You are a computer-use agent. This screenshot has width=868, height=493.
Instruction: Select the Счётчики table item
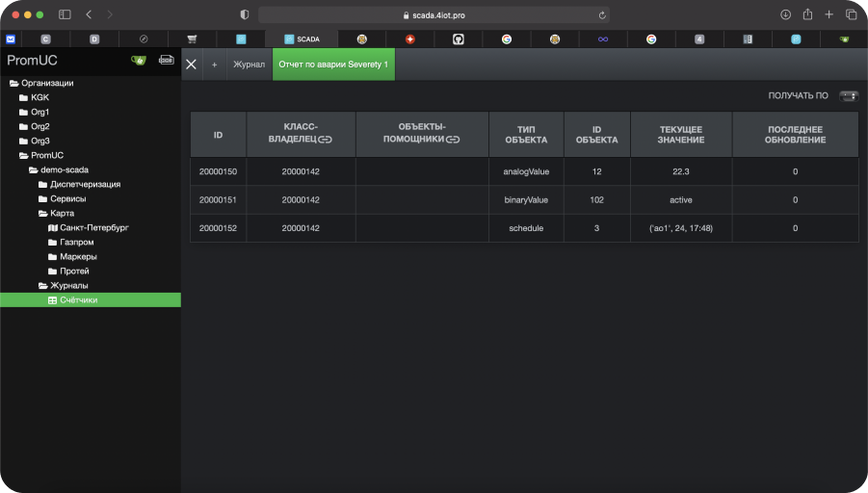[78, 300]
